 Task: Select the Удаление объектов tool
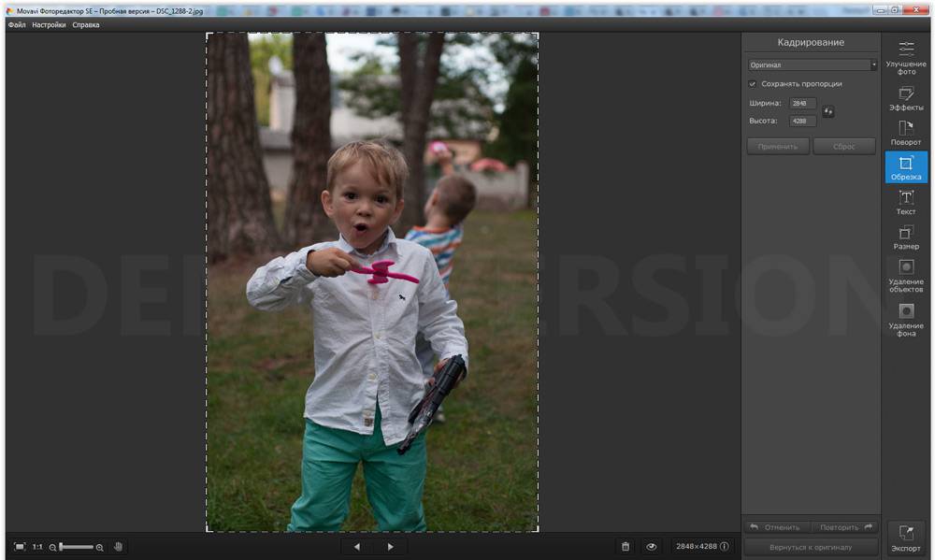point(906,276)
